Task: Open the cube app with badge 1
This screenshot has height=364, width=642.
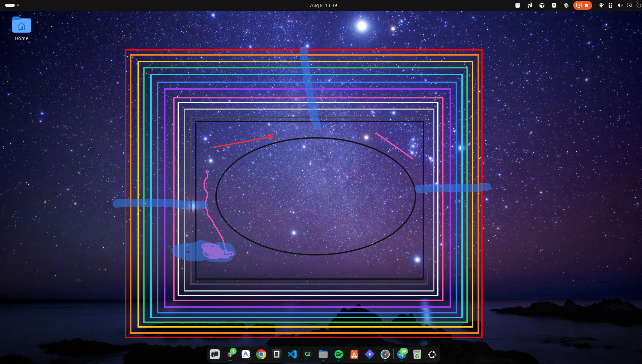Action: (x=231, y=354)
